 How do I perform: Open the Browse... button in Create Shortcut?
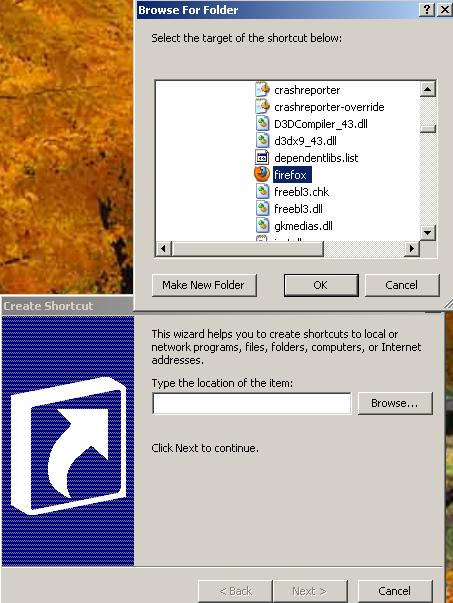(x=395, y=403)
